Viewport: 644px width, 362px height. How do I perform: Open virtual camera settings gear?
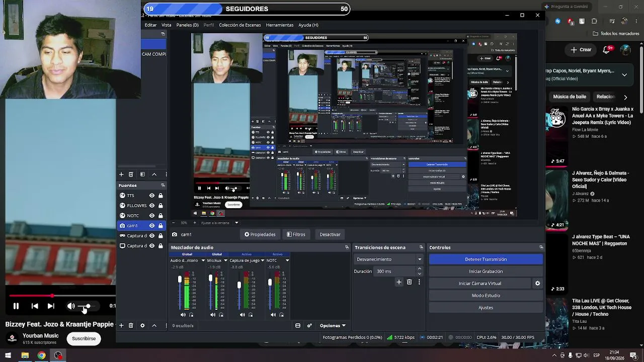(x=537, y=284)
